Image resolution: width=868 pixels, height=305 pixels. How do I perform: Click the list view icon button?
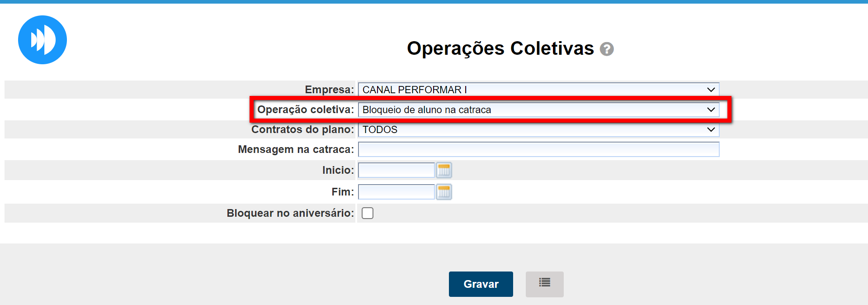coord(544,284)
